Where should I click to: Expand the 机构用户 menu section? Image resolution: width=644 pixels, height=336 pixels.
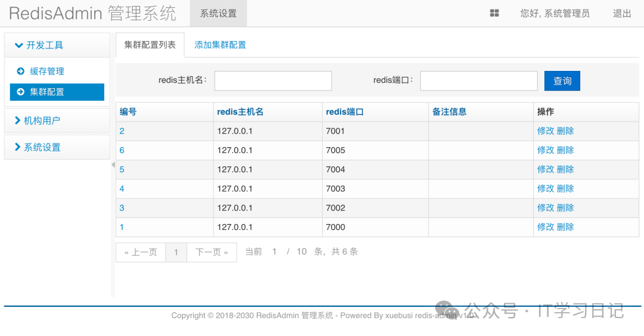57,120
